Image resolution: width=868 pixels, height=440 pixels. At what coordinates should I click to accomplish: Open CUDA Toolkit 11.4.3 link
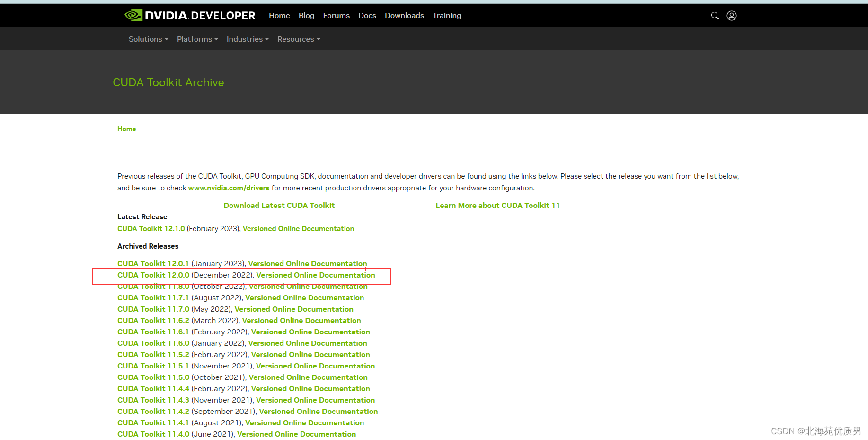point(153,400)
